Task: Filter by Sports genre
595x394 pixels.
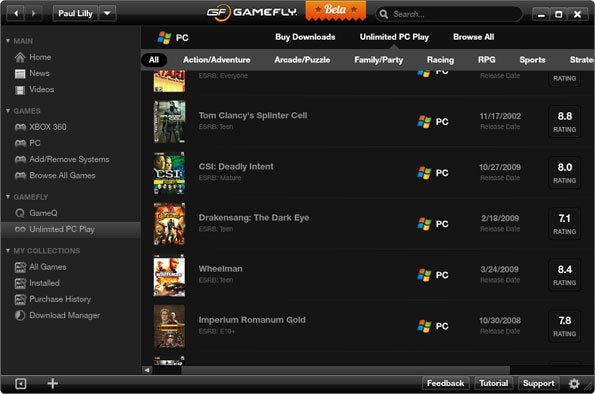Action: (532, 60)
